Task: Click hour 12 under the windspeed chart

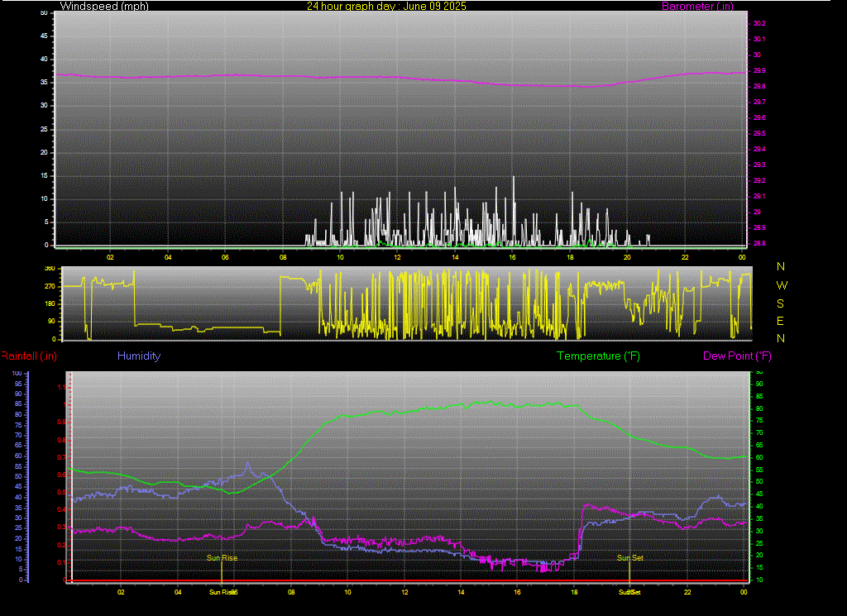Action: [x=398, y=257]
